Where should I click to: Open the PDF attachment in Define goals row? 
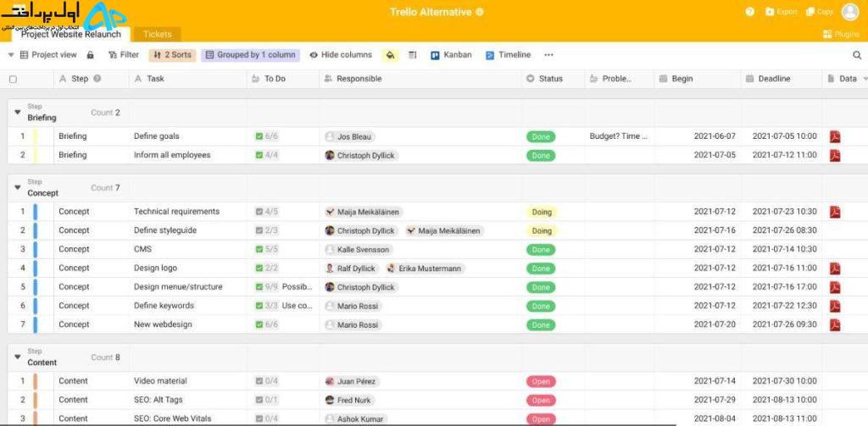834,136
